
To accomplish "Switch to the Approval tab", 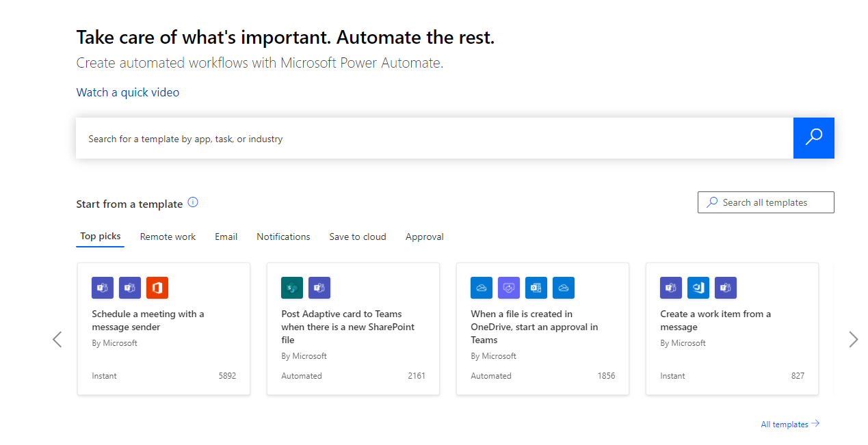I will click(x=424, y=237).
